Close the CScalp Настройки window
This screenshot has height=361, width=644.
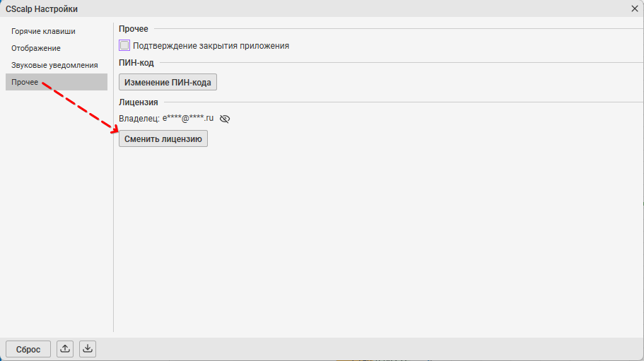(x=635, y=8)
